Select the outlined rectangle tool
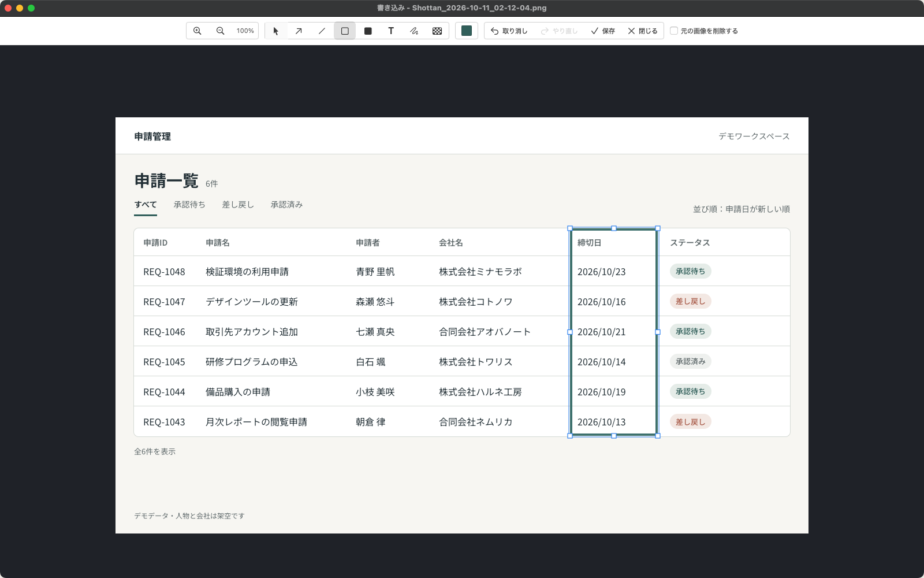Screen dimensions: 924x578 coord(345,31)
